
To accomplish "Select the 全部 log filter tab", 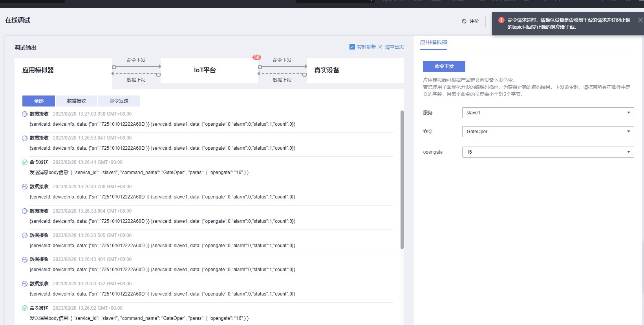I will (39, 101).
